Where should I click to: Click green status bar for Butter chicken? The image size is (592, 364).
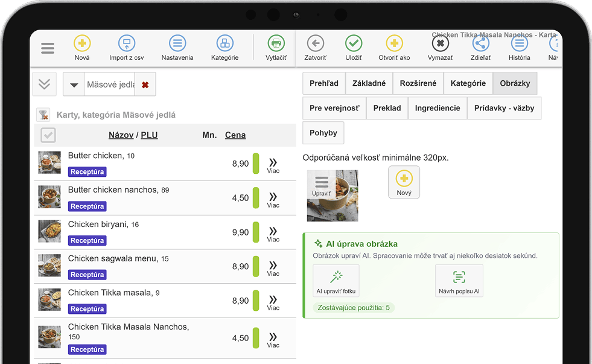(256, 164)
